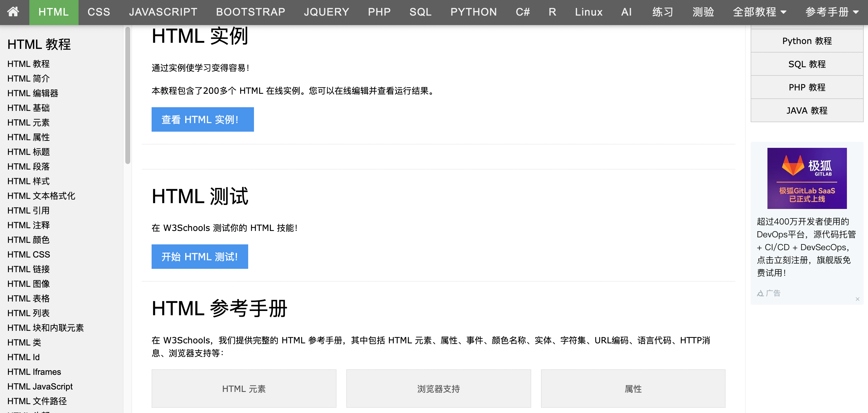Open the Python 教程 sidebar button
The width and height of the screenshot is (868, 413).
(807, 41)
